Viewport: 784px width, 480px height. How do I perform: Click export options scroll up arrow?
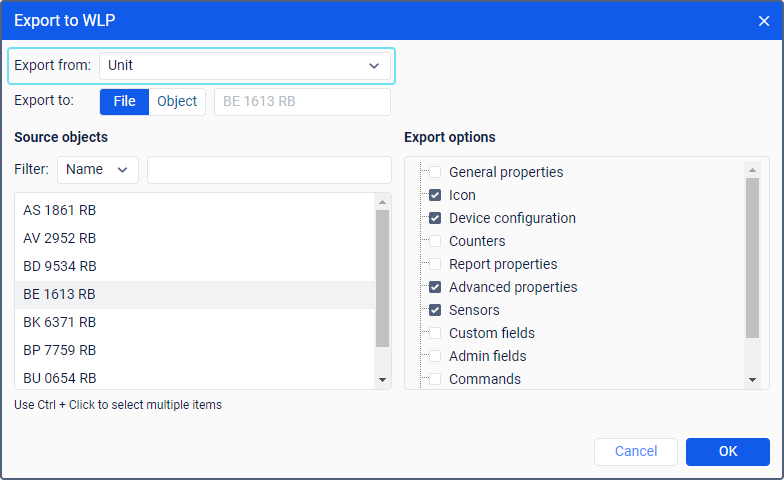click(x=752, y=168)
